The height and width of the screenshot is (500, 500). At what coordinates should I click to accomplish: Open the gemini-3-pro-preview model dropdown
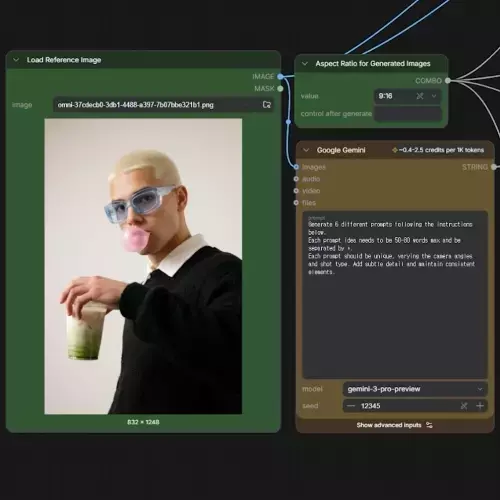pos(415,389)
